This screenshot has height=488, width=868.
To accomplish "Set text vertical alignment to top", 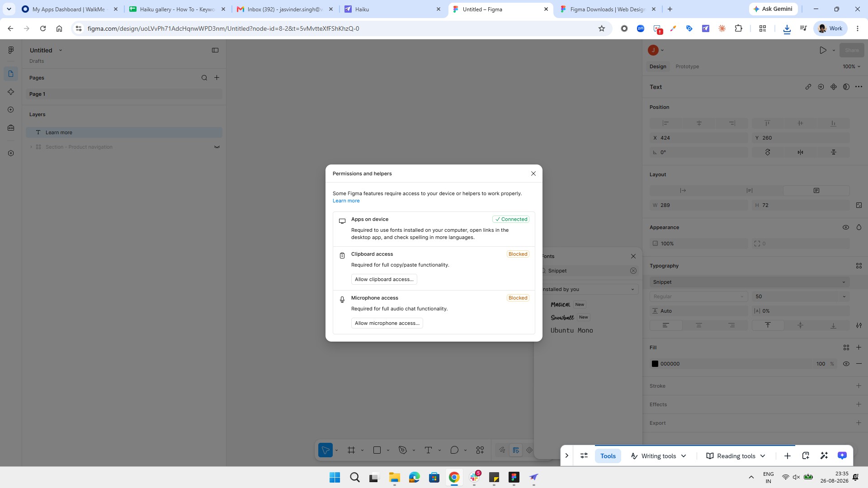I will [767, 325].
